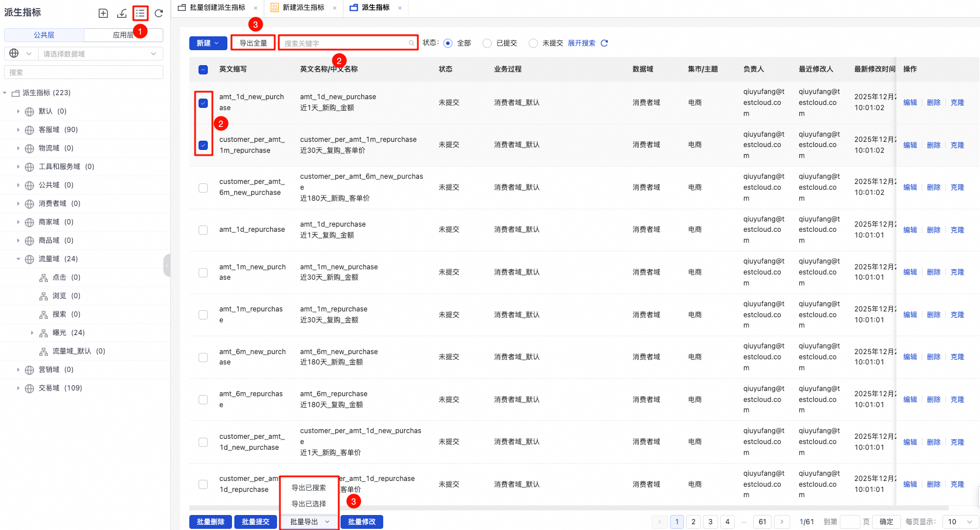The height and width of the screenshot is (530, 980).
Task: Select the 商家域 (0) tree item
Action: [56, 222]
